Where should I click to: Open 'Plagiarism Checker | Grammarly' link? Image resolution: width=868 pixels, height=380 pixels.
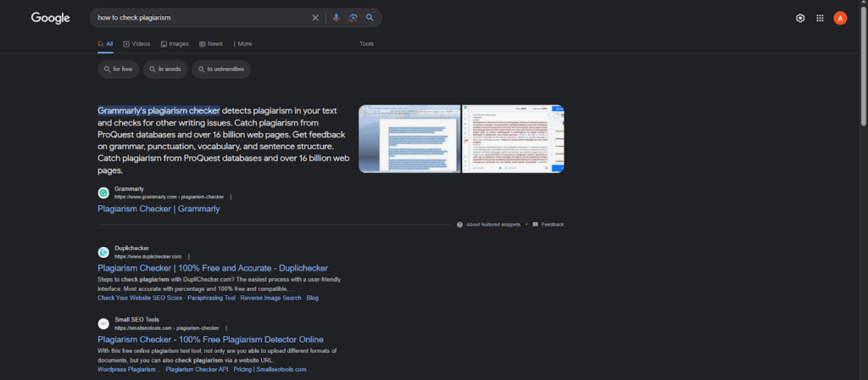coord(159,209)
